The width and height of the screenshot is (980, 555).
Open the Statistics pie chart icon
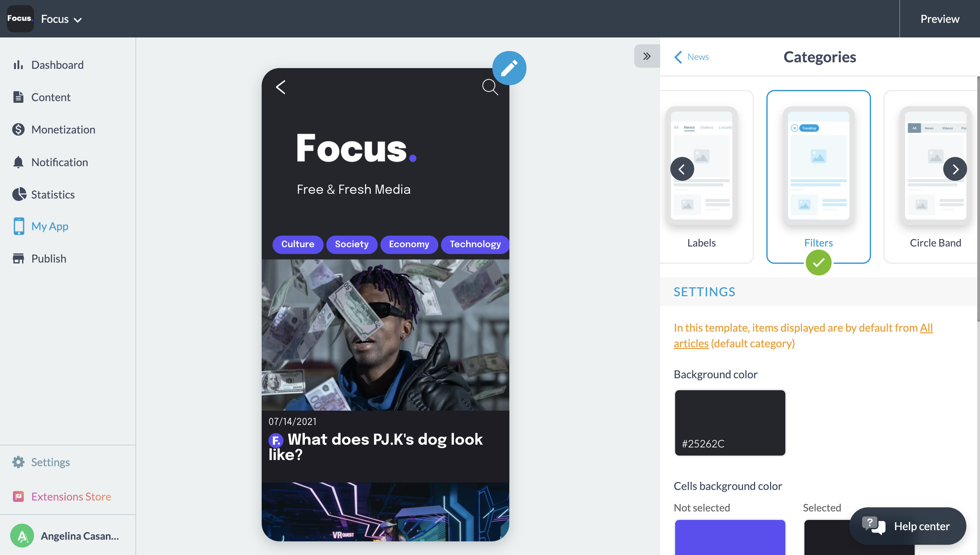(19, 194)
